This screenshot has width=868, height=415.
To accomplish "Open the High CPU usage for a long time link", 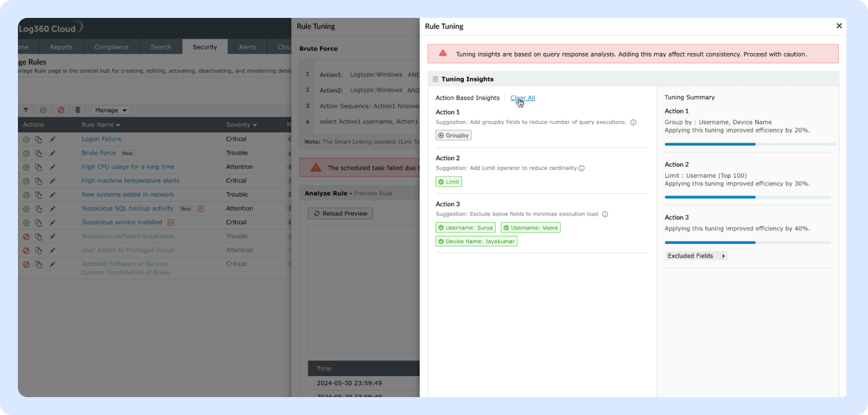I will [x=128, y=167].
